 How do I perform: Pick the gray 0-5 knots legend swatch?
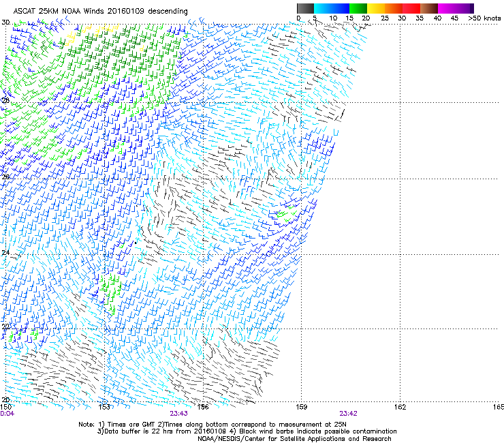[305, 8]
